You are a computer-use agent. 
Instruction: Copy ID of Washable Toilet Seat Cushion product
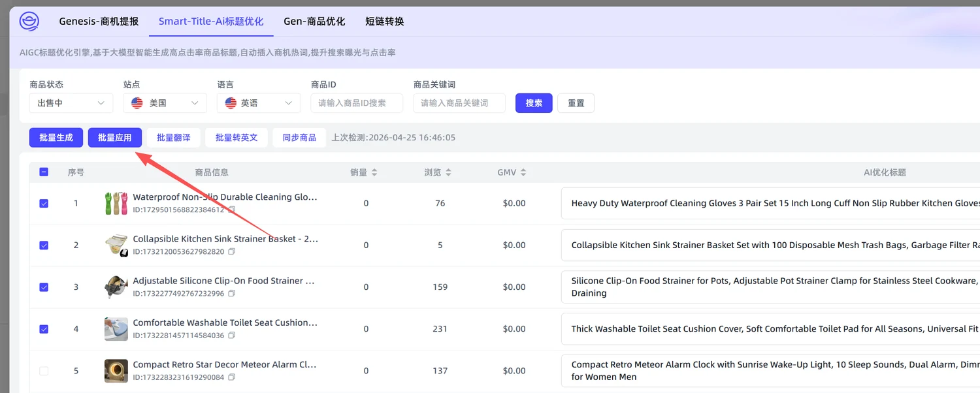[x=231, y=336]
